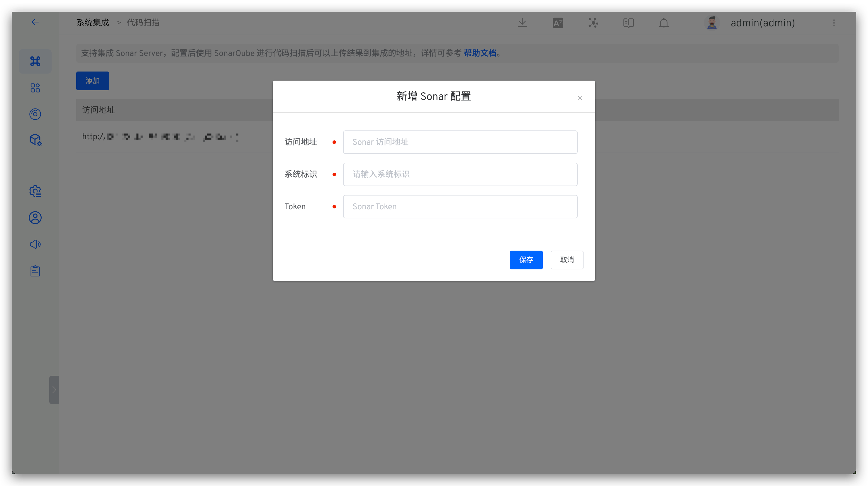868x486 pixels.
Task: Open the documentation book icon
Action: [x=628, y=23]
